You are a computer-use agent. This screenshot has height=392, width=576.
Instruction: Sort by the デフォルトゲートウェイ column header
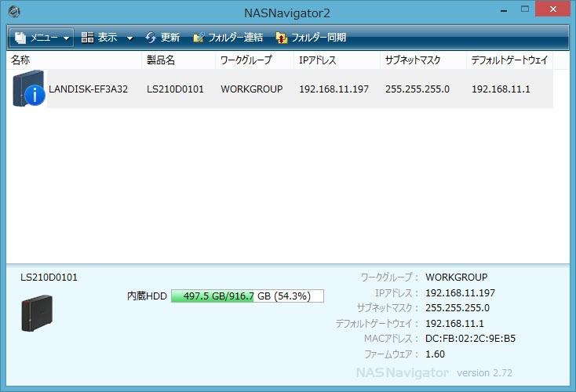(x=509, y=60)
